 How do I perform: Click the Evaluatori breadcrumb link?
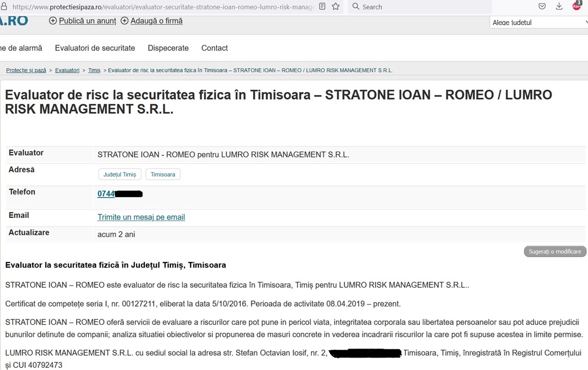point(67,70)
